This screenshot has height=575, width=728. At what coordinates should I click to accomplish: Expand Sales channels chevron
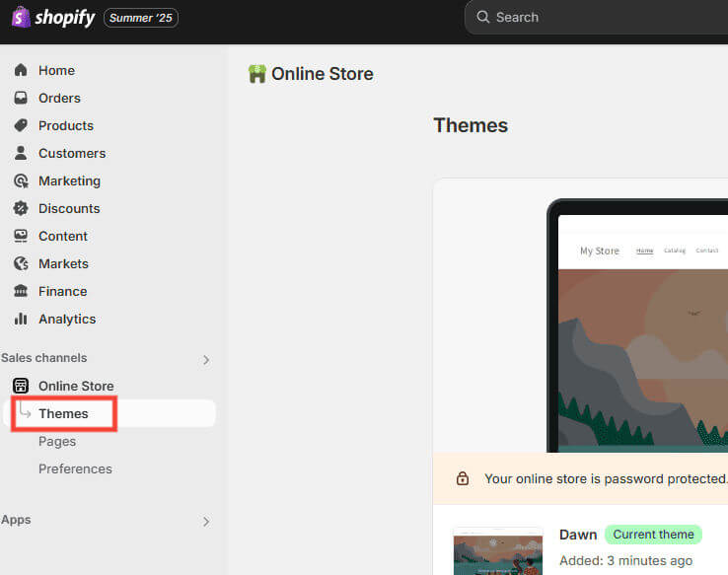(206, 360)
